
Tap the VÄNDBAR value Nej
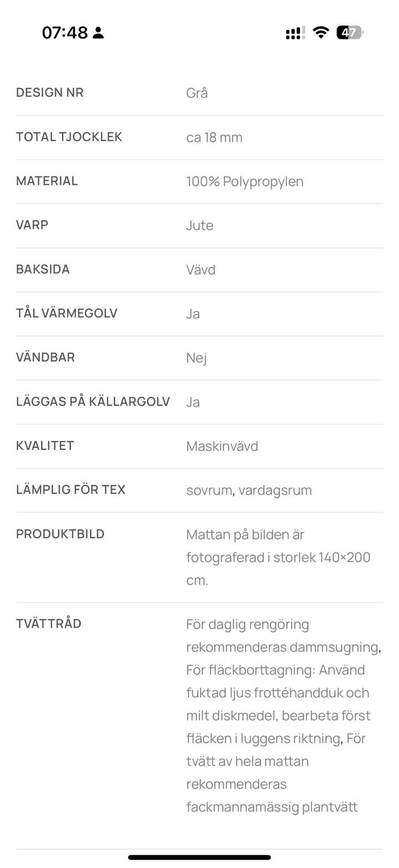click(x=196, y=358)
